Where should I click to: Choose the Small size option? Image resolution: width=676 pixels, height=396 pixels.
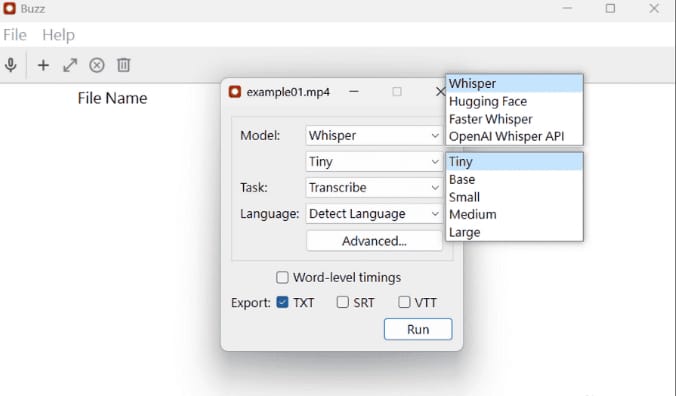tap(514, 197)
